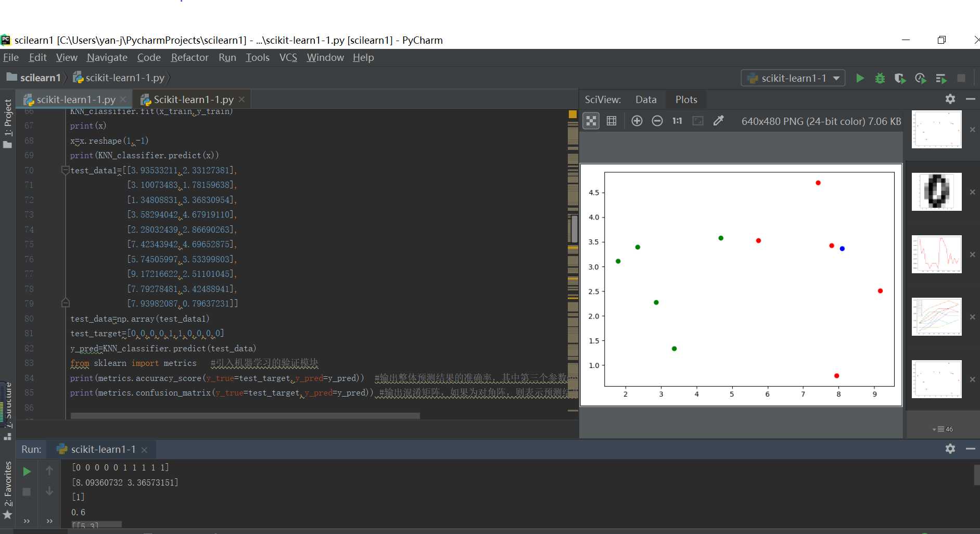Open the concurrency diagram run icon

pyautogui.click(x=940, y=78)
